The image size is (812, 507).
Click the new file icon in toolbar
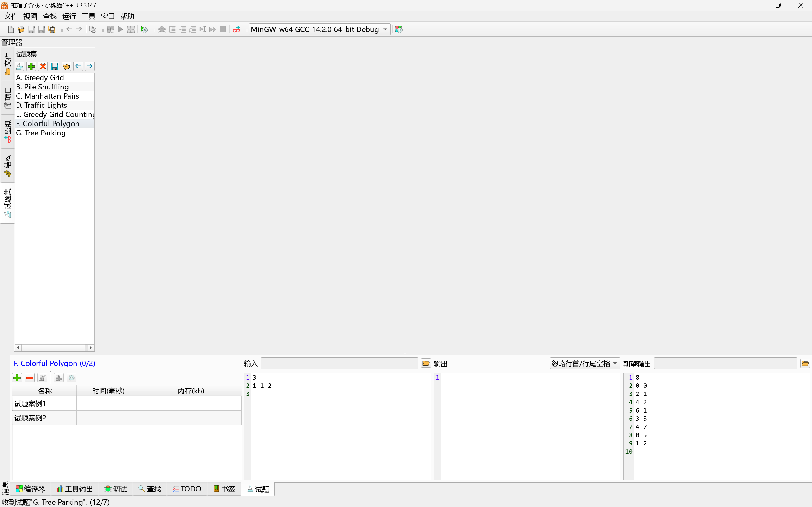[x=11, y=29]
